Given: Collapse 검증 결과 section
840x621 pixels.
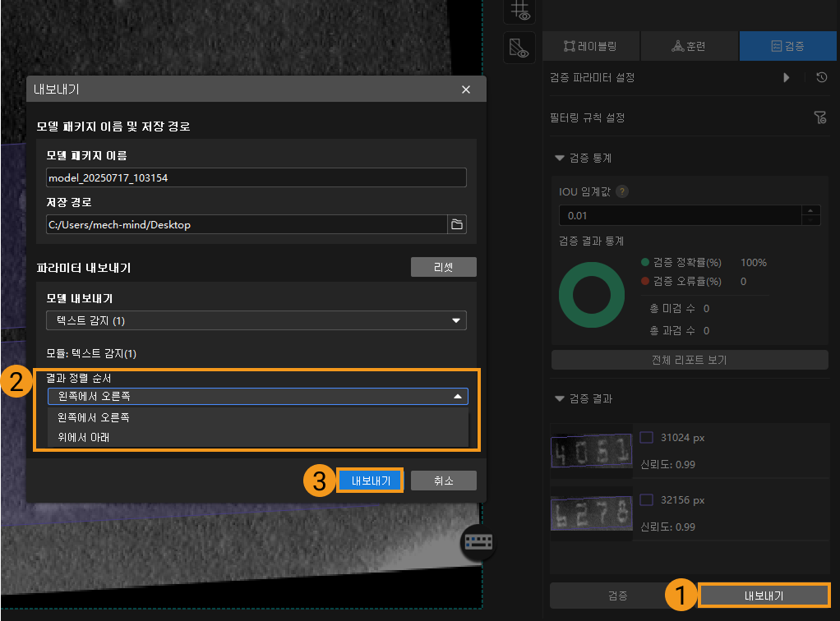Looking at the screenshot, I should [559, 398].
